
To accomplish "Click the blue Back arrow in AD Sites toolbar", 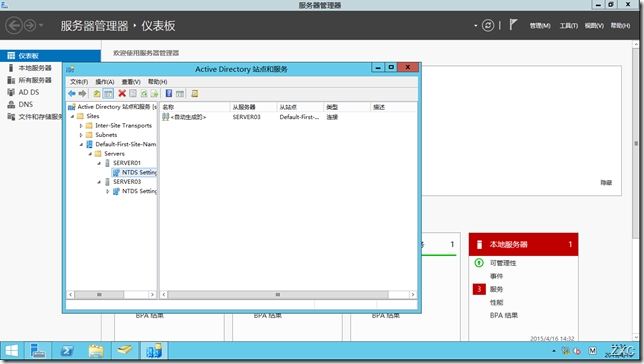I will 72,94.
